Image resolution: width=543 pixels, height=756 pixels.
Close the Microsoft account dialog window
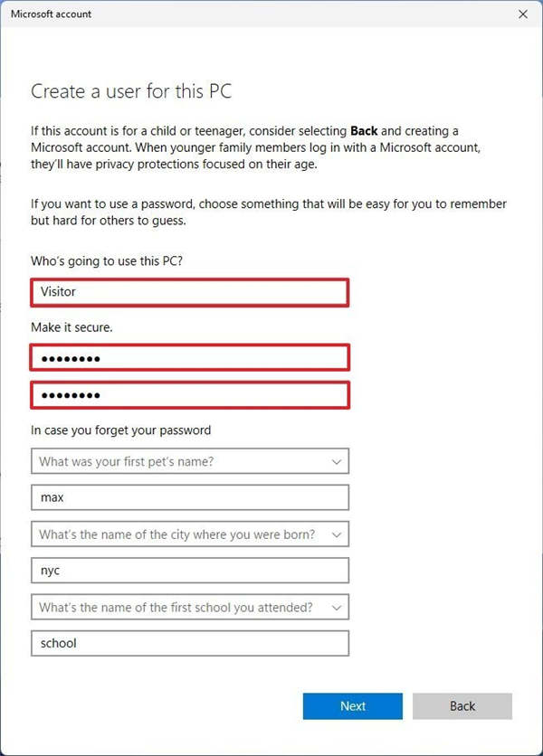tap(523, 14)
